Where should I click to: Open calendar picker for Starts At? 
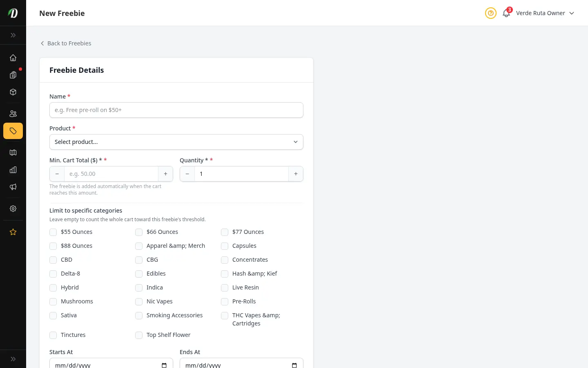point(164,365)
